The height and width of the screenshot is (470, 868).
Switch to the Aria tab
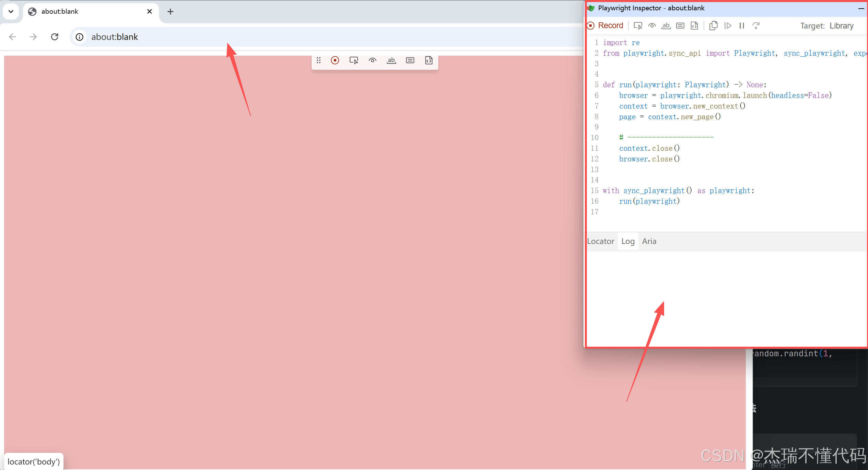649,241
